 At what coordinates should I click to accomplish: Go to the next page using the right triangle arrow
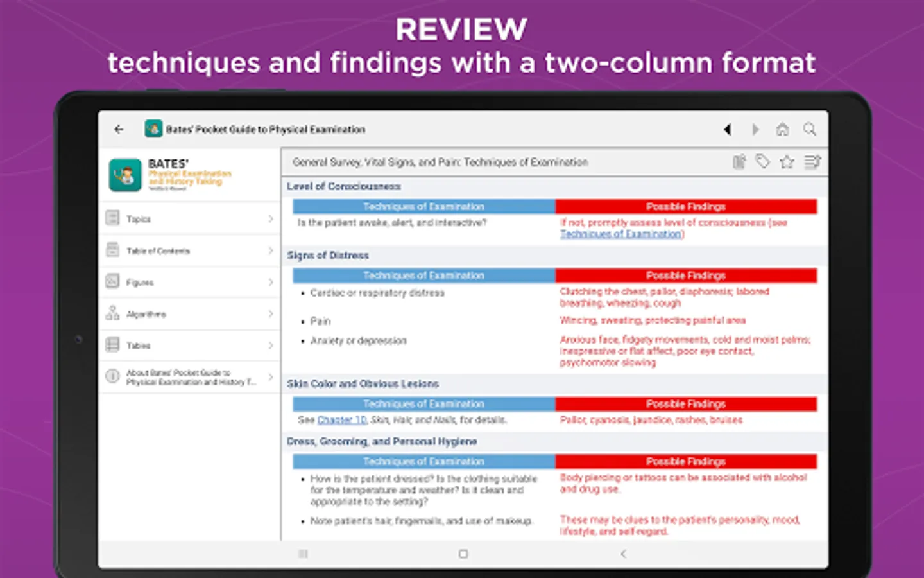pos(755,130)
